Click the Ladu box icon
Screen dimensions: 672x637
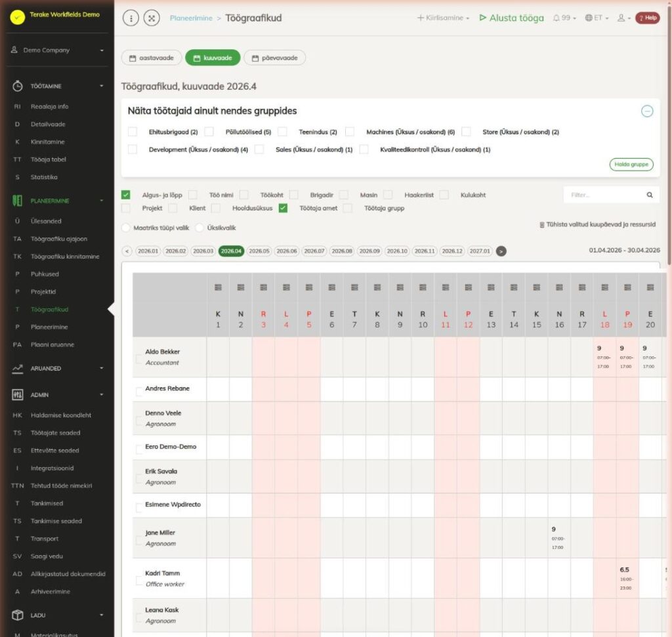pos(18,615)
